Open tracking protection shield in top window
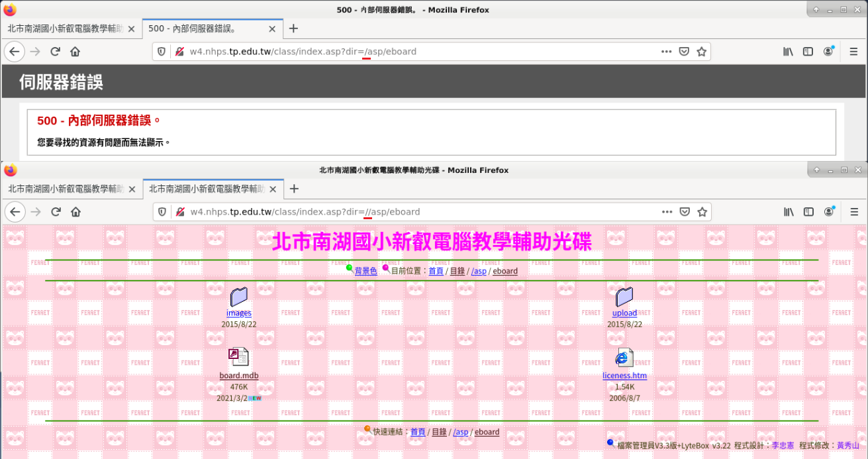Viewport: 868px width, 459px height. coord(162,52)
